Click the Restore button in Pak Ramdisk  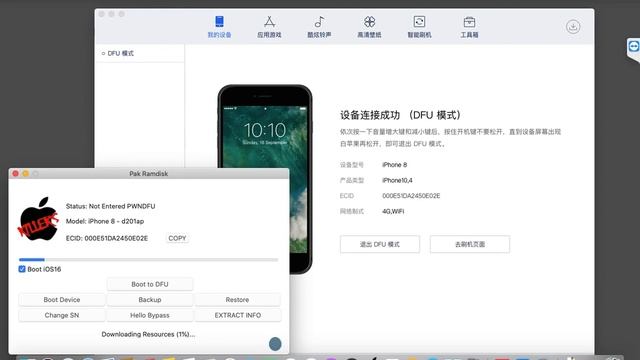tap(237, 300)
